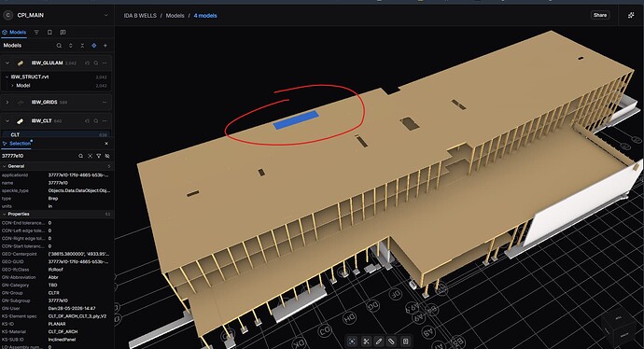This screenshot has height=349, width=644.
Task: Toggle isolate icon on IBW_CLT row
Action: [x=87, y=121]
